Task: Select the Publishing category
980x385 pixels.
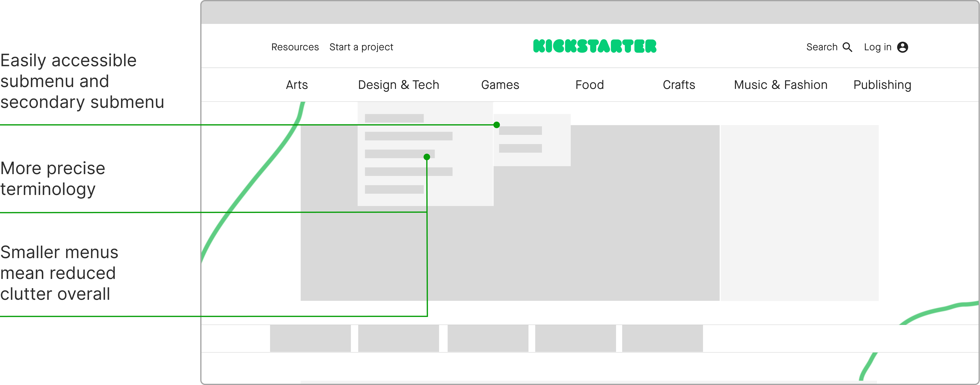Action: (x=882, y=85)
